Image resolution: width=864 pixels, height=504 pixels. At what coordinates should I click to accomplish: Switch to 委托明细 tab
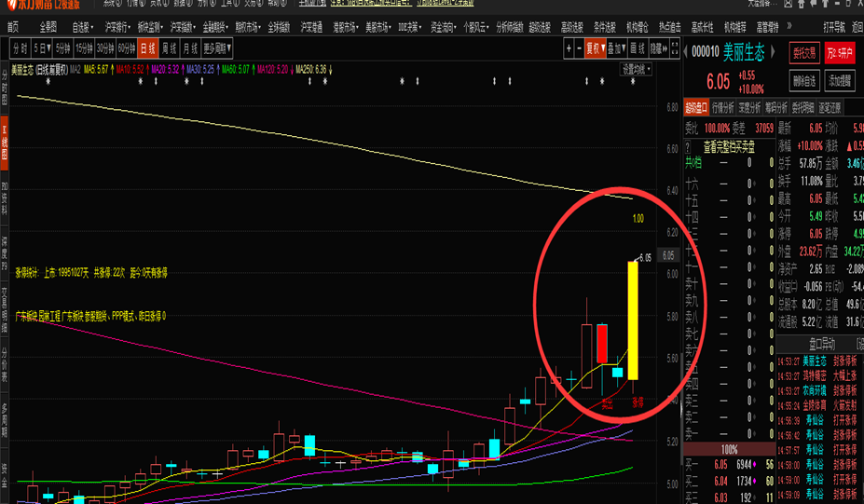click(802, 107)
